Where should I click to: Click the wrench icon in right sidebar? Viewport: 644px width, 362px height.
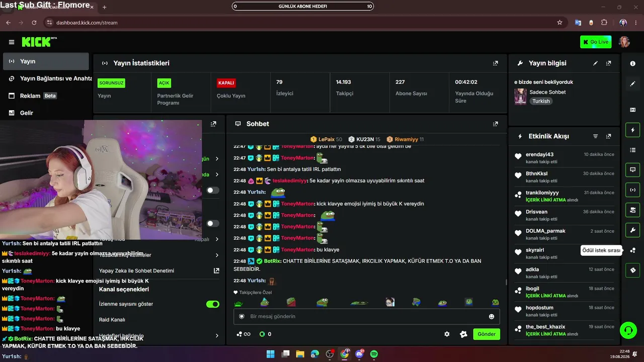pos(633,230)
